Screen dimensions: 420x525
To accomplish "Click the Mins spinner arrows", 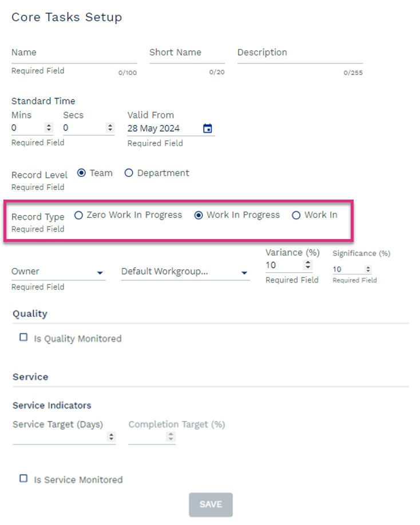I will [x=49, y=129].
